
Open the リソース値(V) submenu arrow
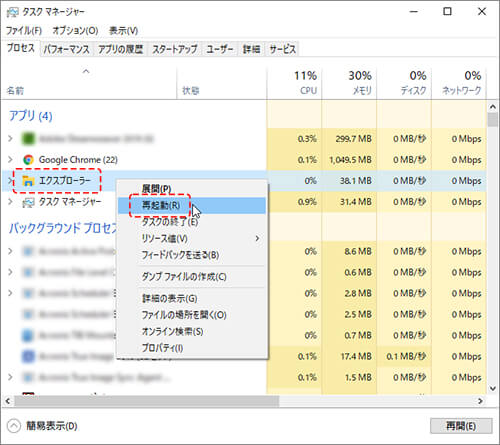[257, 238]
